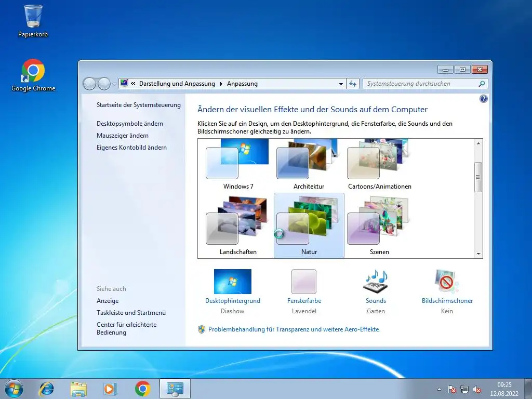Select the Landschaften theme
This screenshot has width=532, height=399.
[x=238, y=225]
